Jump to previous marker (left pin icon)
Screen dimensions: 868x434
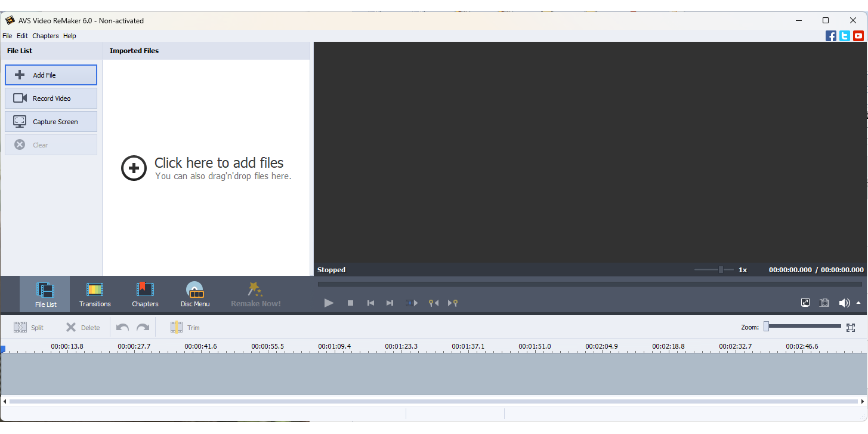pos(434,303)
